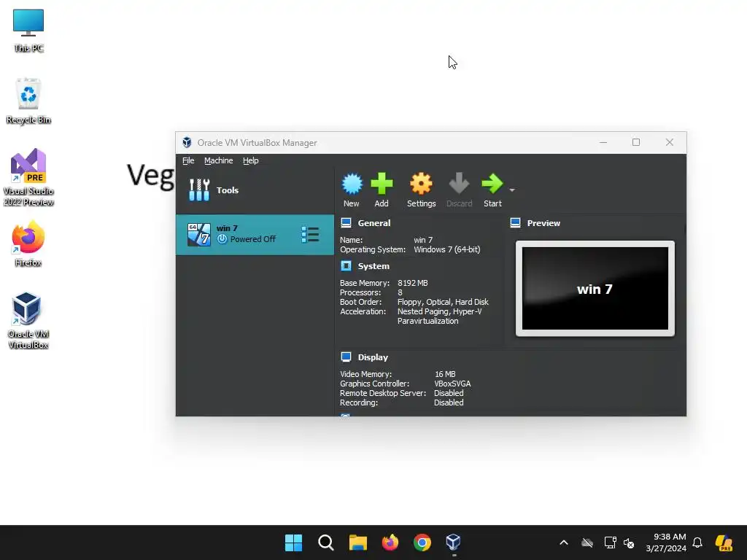Maximize the VirtualBox Manager window
Viewport: 747px width, 560px height.
coord(636,142)
